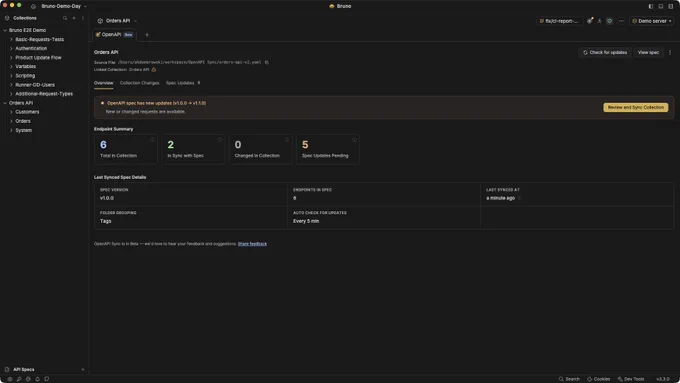This screenshot has width=680, height=383.
Task: Click the Every 5 min auto check value
Action: pyautogui.click(x=306, y=221)
